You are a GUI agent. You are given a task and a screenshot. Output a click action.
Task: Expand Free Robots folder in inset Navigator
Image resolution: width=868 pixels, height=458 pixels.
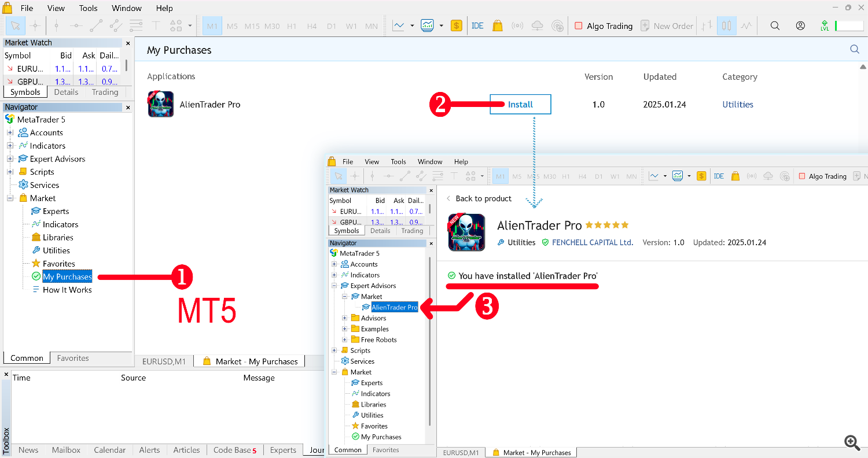click(x=345, y=339)
